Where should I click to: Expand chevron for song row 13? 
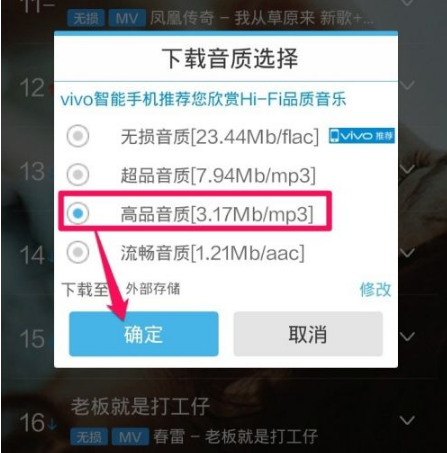pos(407,169)
